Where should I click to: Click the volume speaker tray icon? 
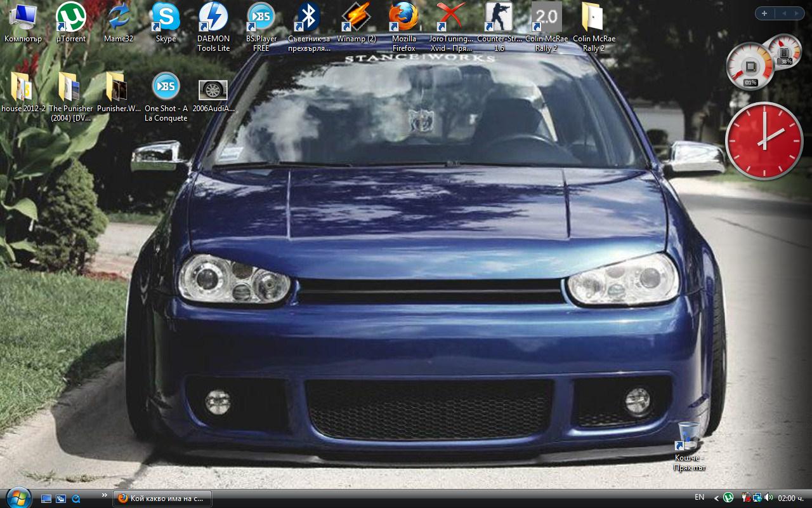pyautogui.click(x=768, y=498)
